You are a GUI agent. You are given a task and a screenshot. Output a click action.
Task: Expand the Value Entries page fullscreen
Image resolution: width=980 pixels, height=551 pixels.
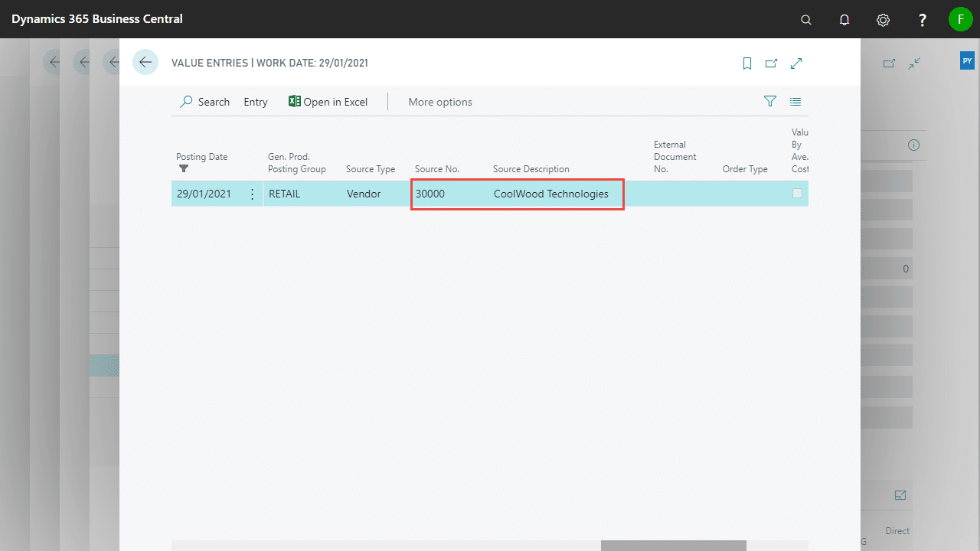(796, 64)
